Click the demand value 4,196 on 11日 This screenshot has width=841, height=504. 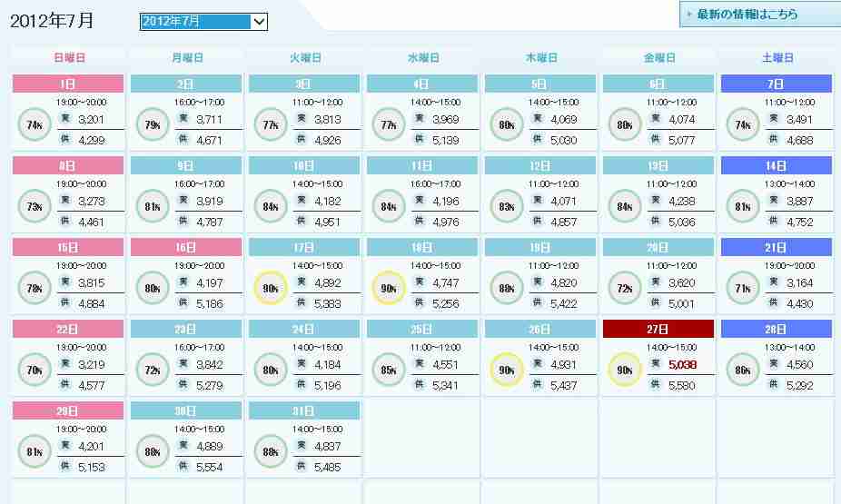pos(446,201)
